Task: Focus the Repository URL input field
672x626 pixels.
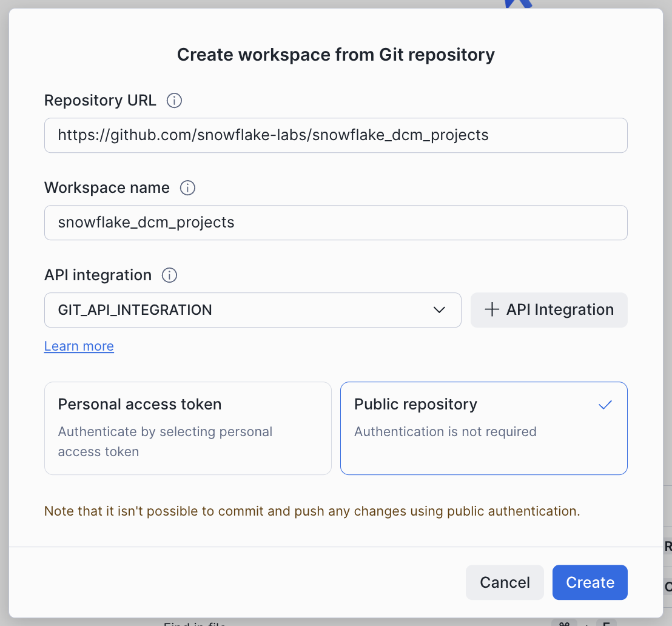Action: 335,135
